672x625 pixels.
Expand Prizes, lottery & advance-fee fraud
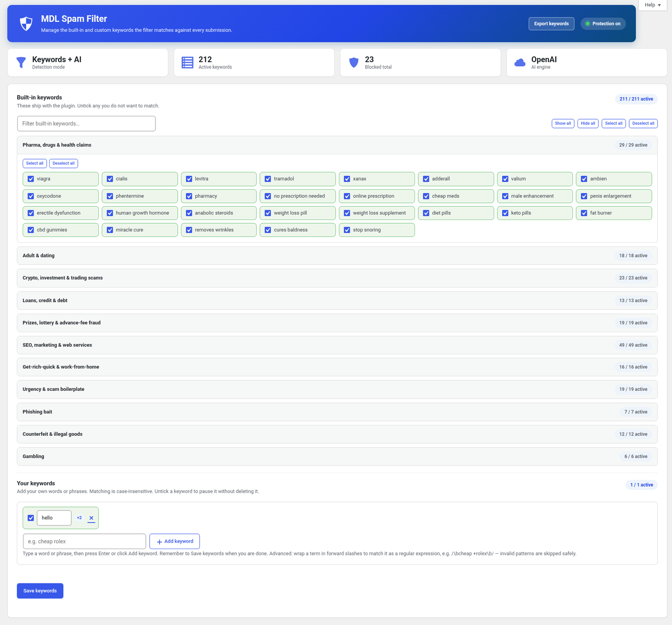337,323
